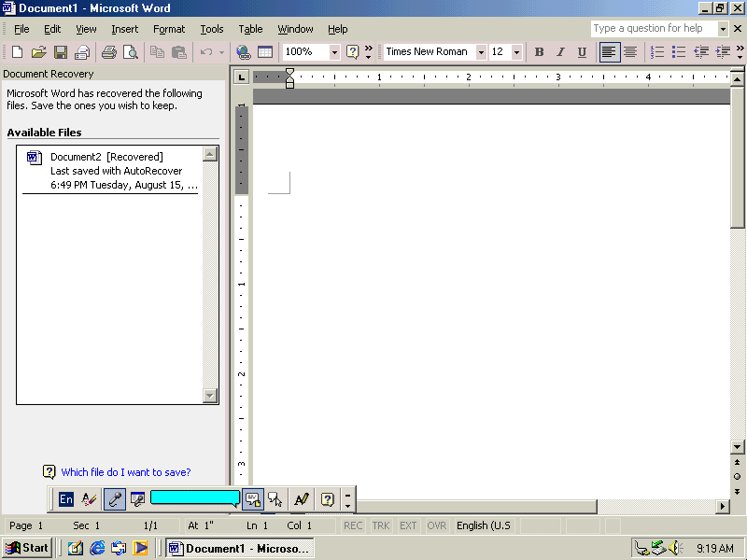The image size is (747, 560).
Task: Open the Table menu
Action: coord(250,29)
